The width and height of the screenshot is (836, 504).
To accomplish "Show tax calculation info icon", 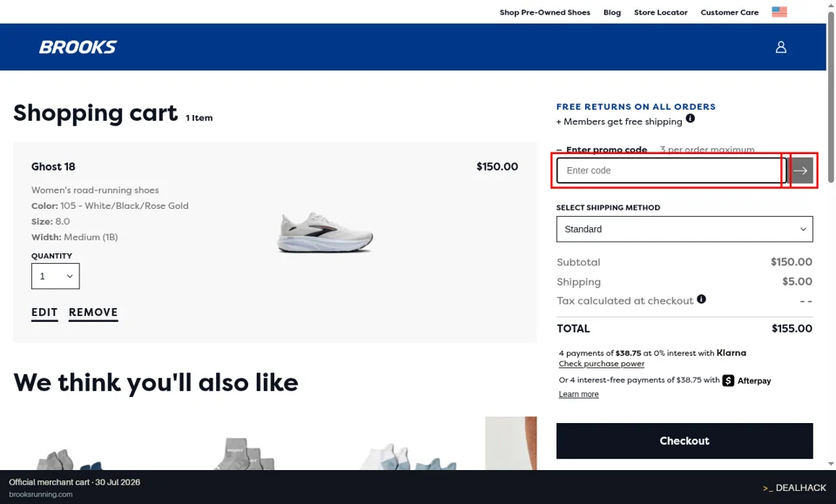I will (701, 299).
